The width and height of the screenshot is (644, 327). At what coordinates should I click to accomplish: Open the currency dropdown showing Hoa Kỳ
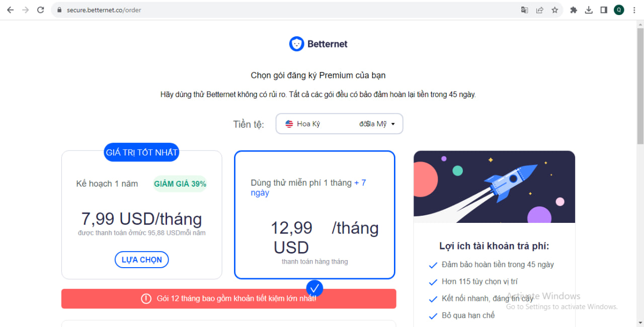[x=339, y=124]
